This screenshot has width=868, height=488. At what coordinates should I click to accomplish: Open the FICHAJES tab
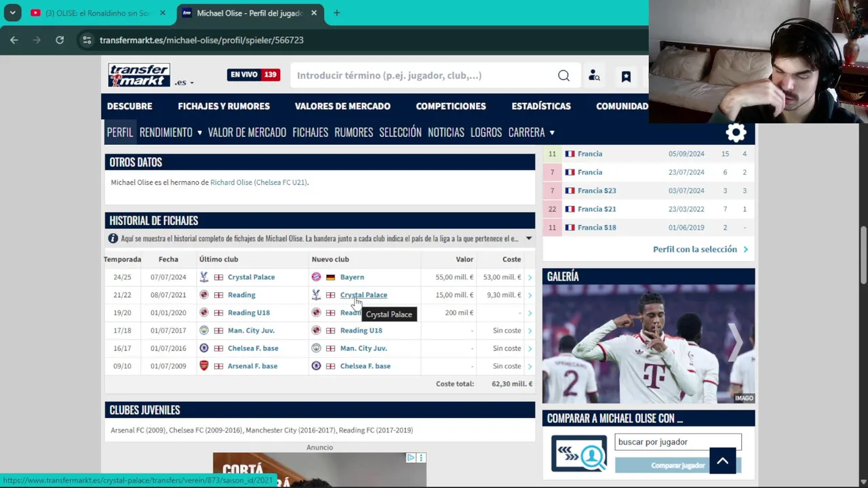click(x=311, y=132)
